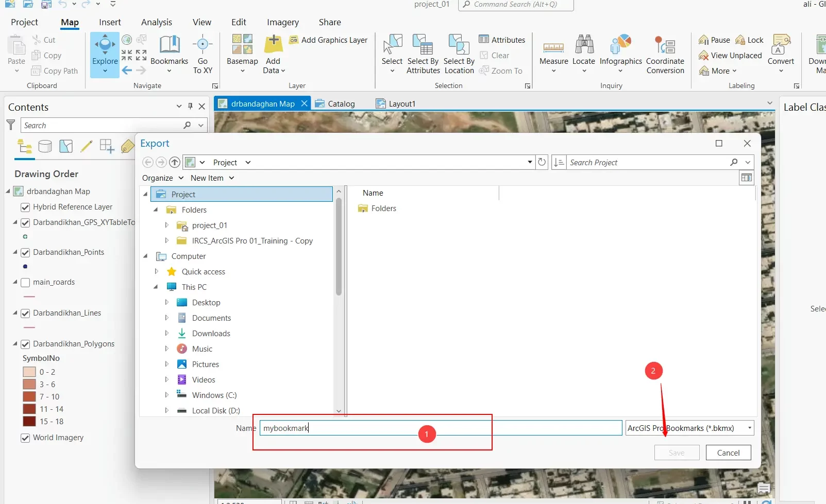
Task: Click Convert labels tool
Action: click(x=781, y=54)
